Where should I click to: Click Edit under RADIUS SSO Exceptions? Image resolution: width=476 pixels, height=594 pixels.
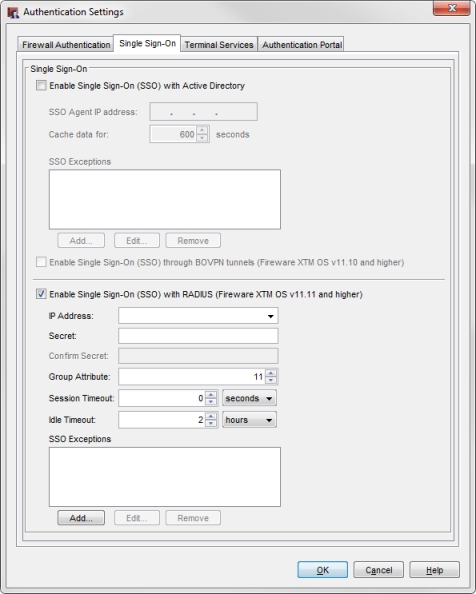(137, 518)
